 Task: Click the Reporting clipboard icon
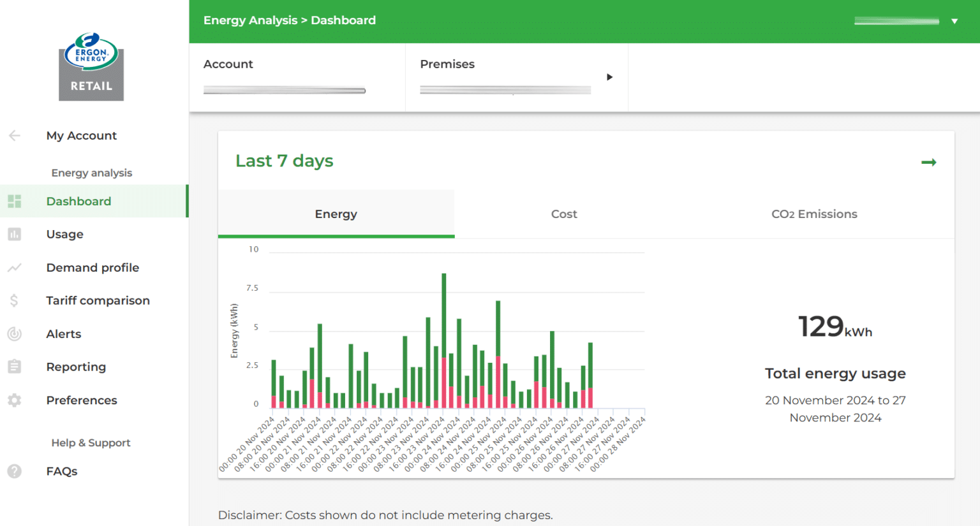pos(14,367)
